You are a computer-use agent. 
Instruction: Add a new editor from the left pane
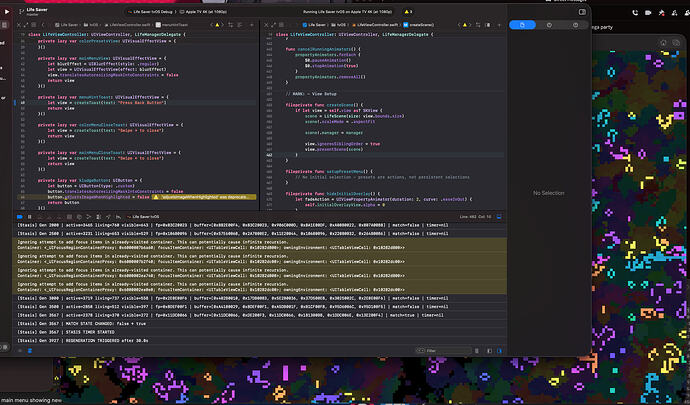click(x=252, y=25)
